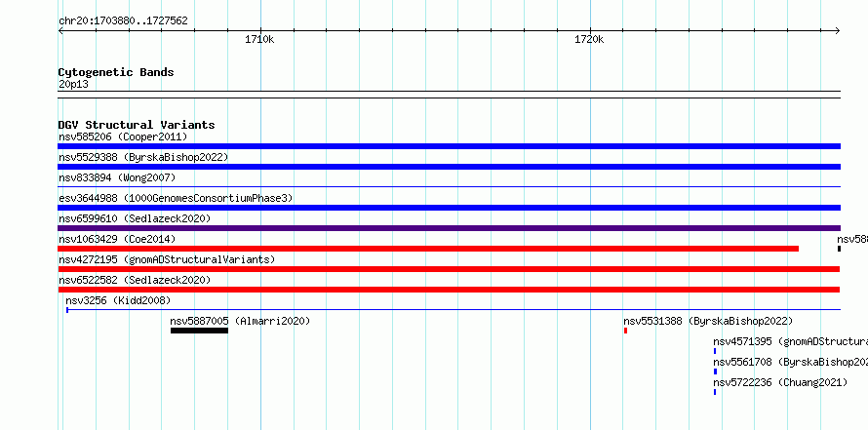868x430 pixels.
Task: Select the 20p13 cytogenetic band bar
Action: (x=449, y=95)
